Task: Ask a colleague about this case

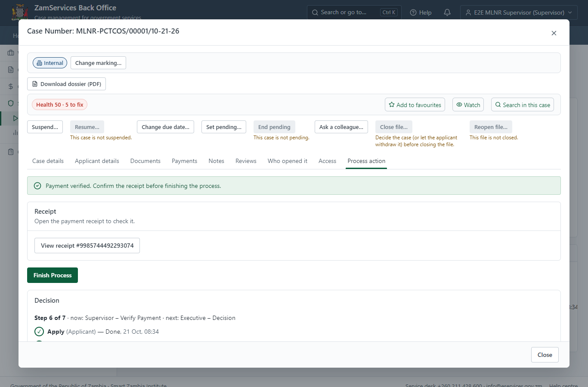Action: tap(341, 127)
